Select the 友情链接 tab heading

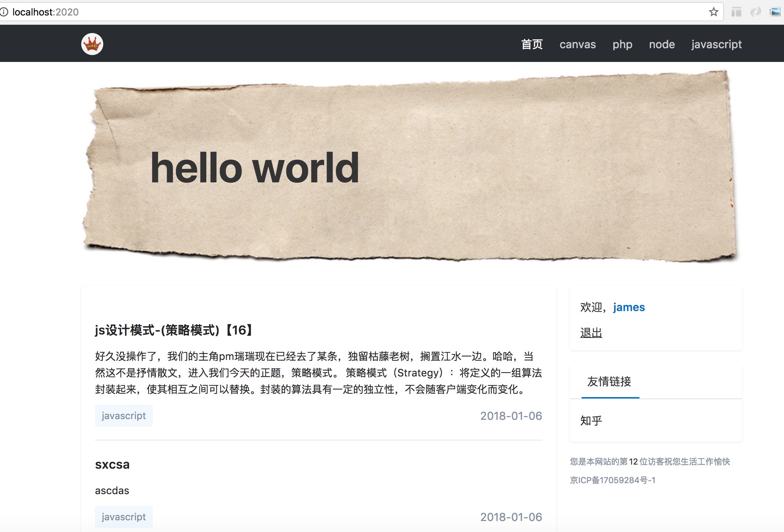609,381
